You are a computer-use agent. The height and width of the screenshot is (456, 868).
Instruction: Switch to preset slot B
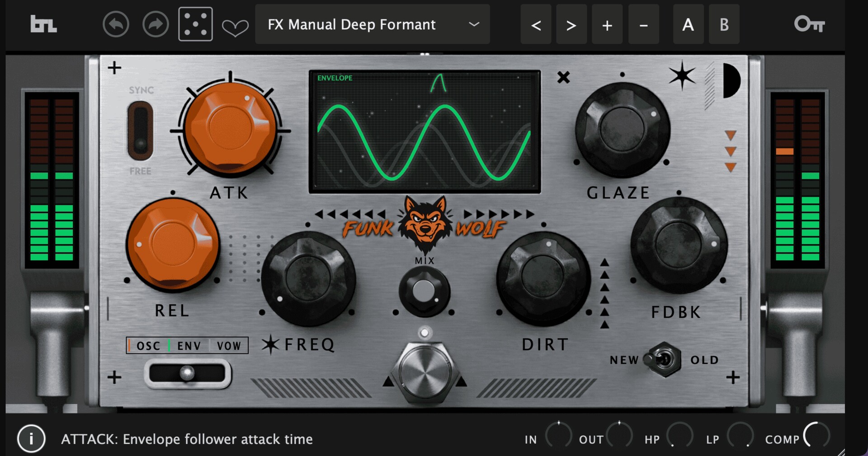pos(724,25)
